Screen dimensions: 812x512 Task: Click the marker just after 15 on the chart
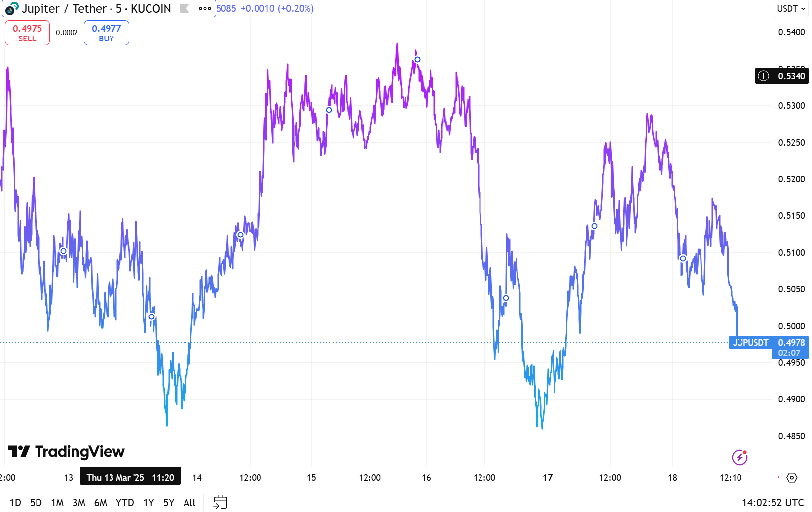click(x=329, y=110)
